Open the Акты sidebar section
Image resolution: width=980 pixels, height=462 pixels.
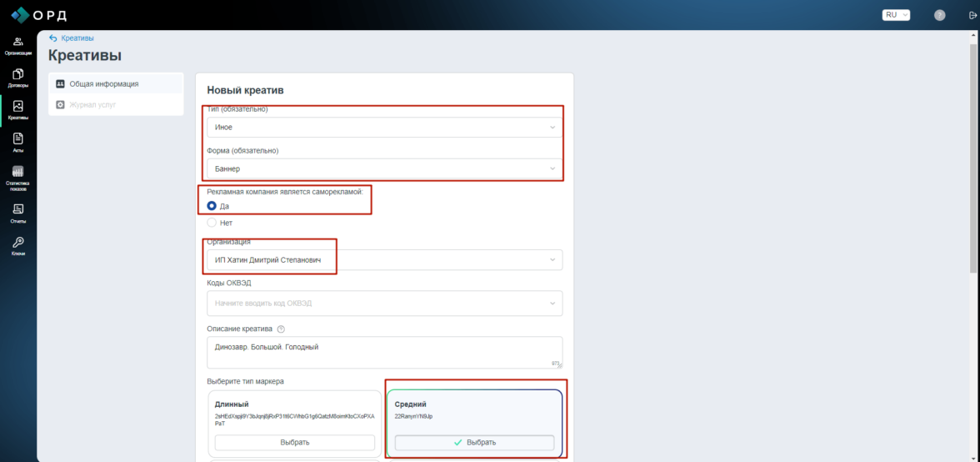(18, 143)
